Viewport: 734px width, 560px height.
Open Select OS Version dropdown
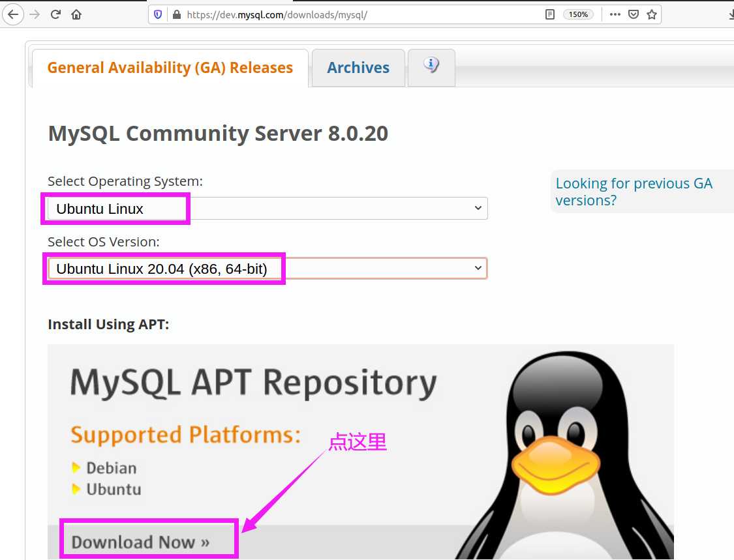[x=268, y=269]
